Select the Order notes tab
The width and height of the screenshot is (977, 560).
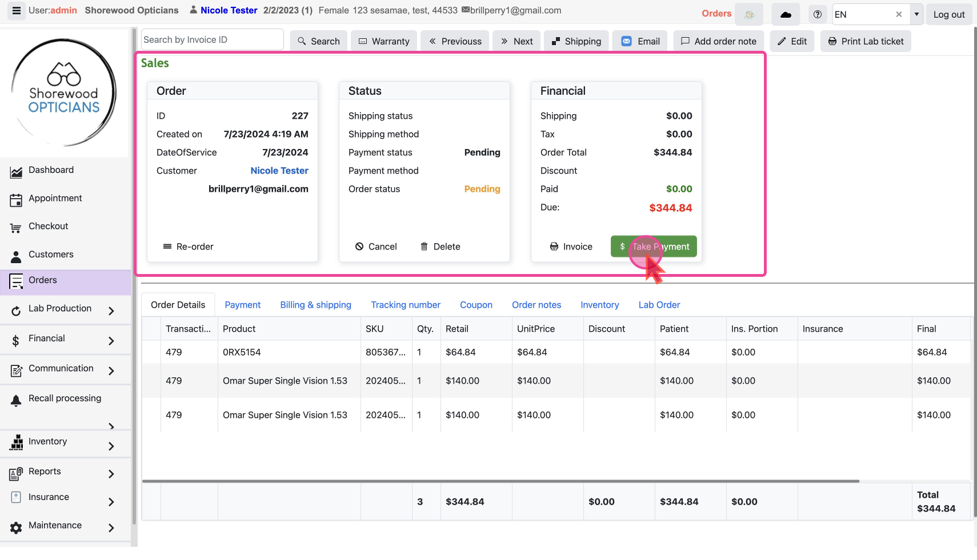tap(536, 305)
